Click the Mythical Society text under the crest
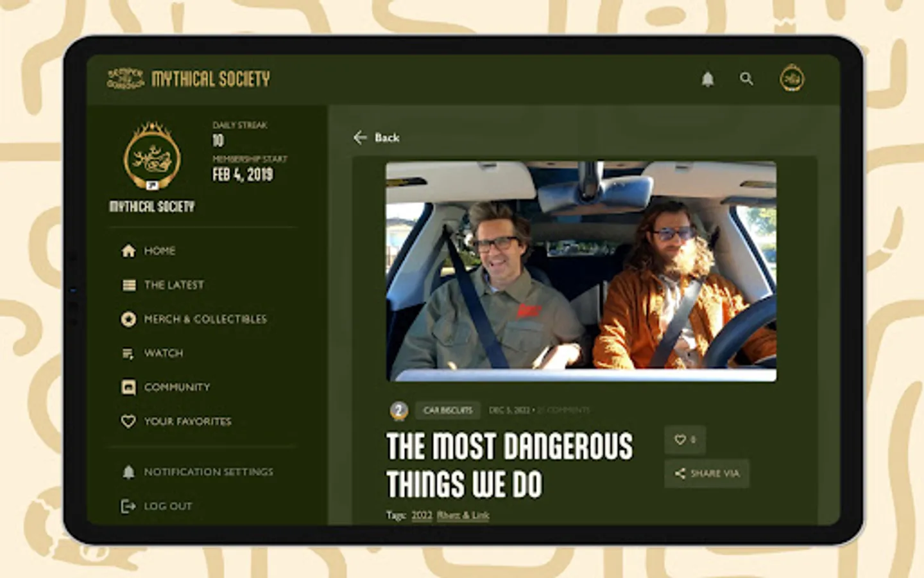924x578 pixels. (152, 206)
